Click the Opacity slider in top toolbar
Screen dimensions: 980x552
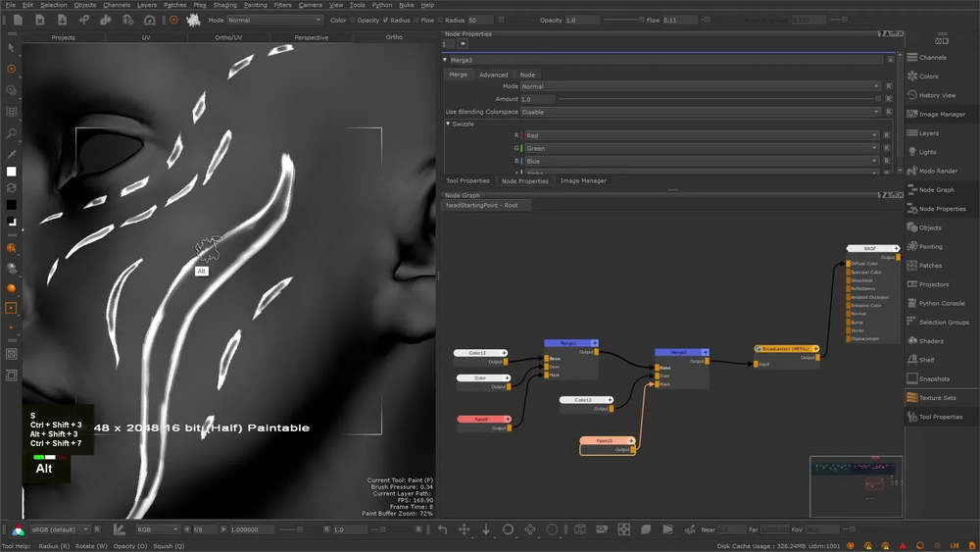point(622,20)
